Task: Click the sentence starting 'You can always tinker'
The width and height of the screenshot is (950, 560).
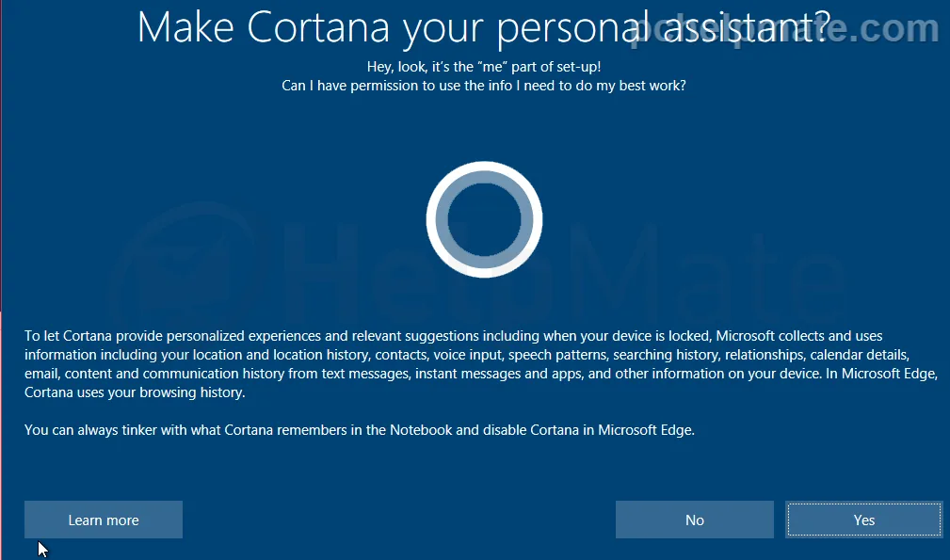Action: [x=360, y=430]
